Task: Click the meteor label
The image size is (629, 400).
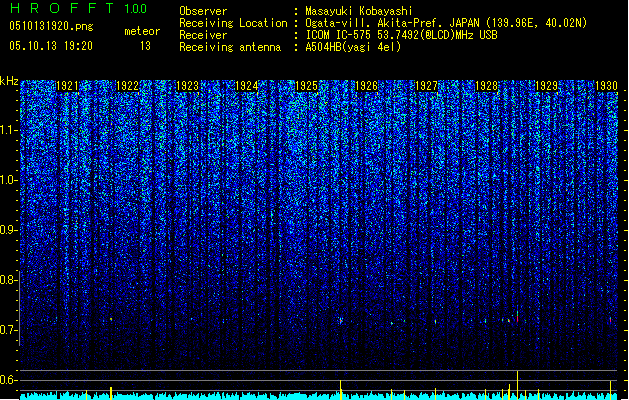Action: [142, 31]
